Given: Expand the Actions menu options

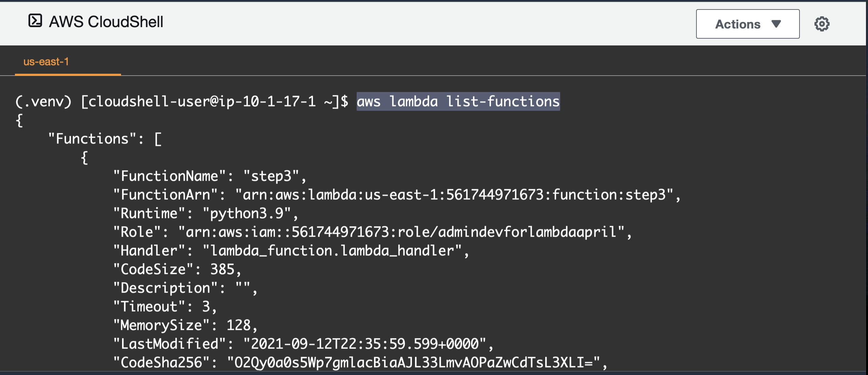Looking at the screenshot, I should [748, 24].
